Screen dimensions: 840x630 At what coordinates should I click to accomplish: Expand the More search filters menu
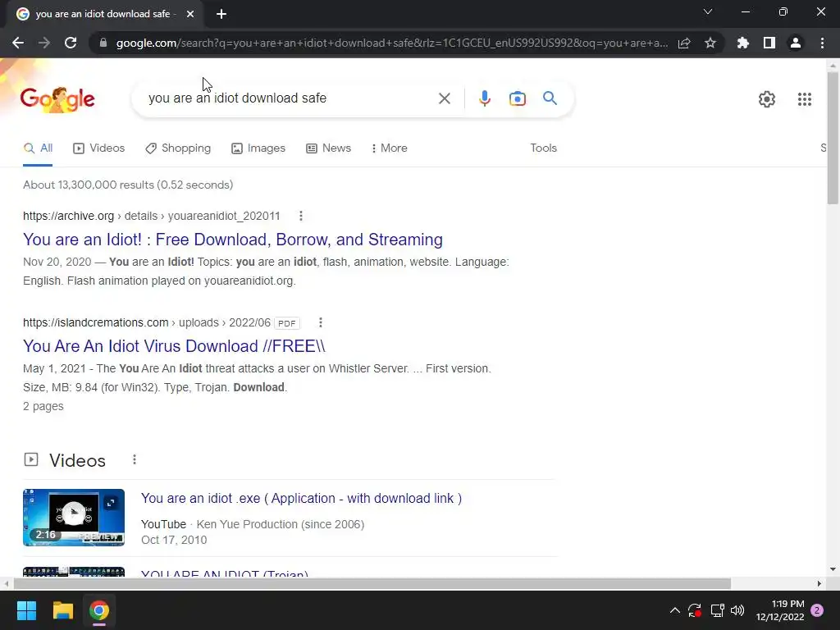390,148
